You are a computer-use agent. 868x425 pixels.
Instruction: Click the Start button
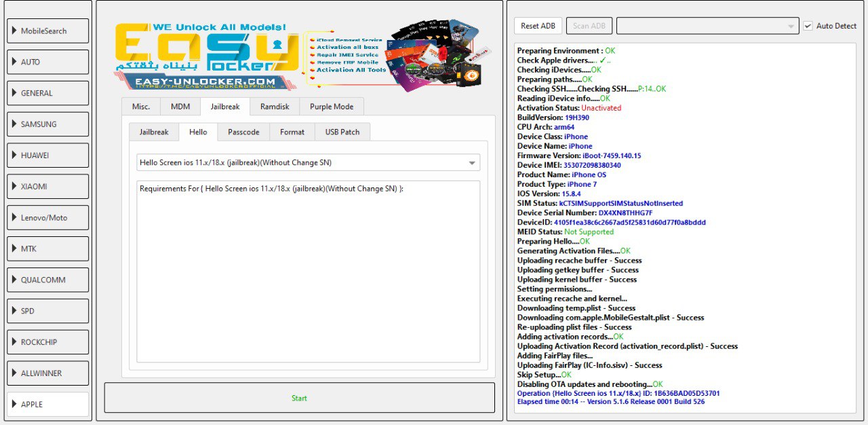tap(299, 398)
